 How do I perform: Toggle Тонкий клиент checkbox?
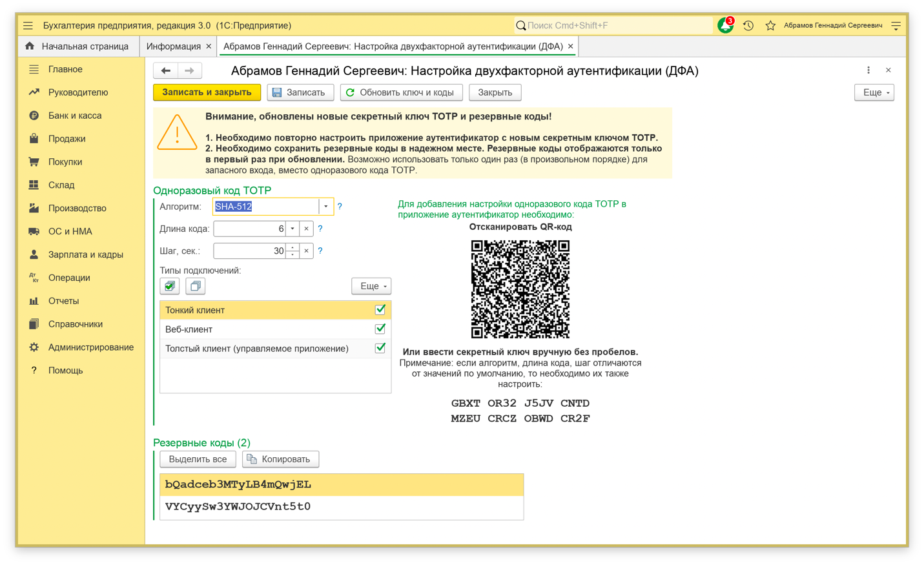pos(380,310)
